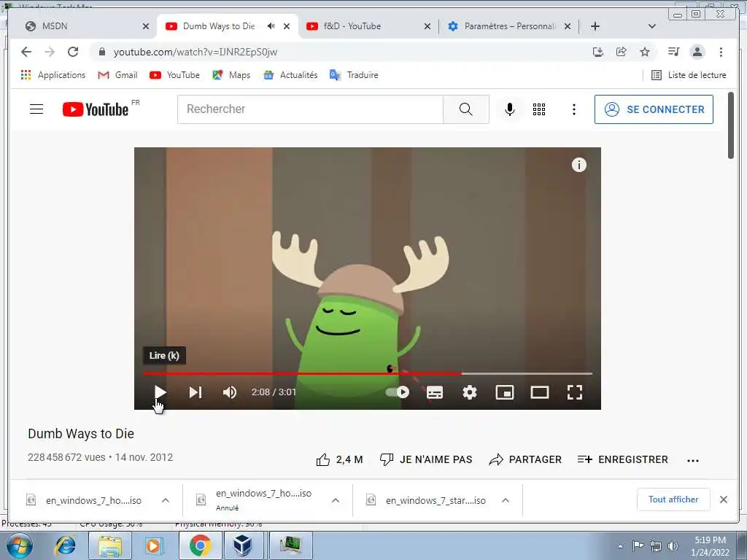The image size is (747, 560).
Task: Click SE CONNECTER sign-in button
Action: pyautogui.click(x=654, y=109)
